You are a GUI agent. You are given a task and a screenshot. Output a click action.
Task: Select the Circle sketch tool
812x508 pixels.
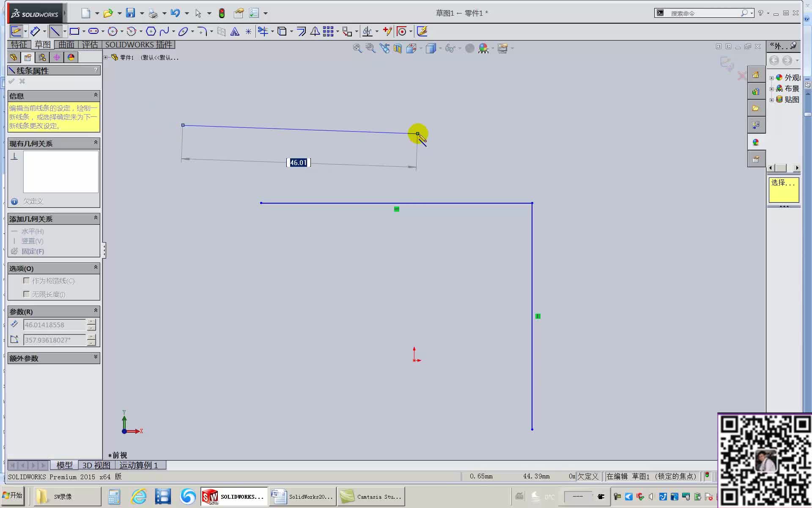pyautogui.click(x=112, y=31)
